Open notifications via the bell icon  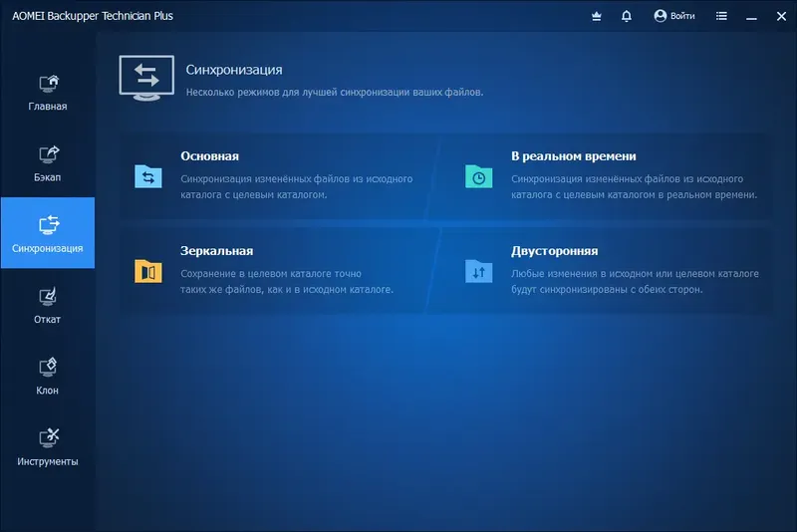627,16
